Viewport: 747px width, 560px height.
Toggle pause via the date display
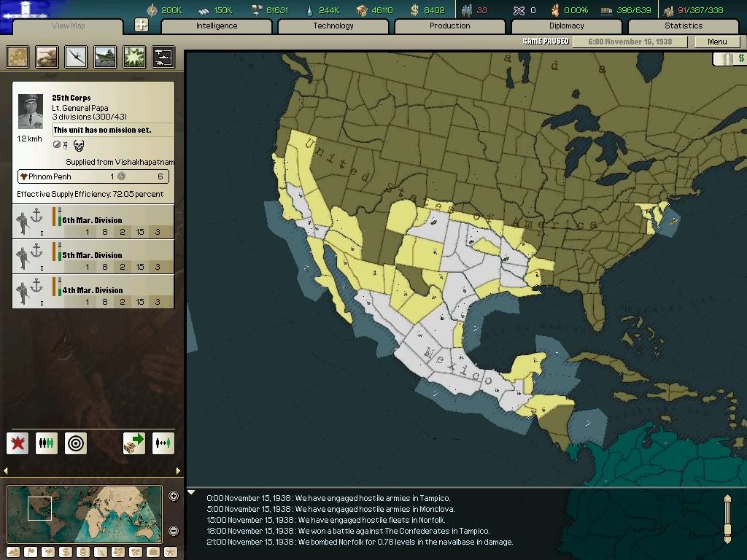pos(630,42)
